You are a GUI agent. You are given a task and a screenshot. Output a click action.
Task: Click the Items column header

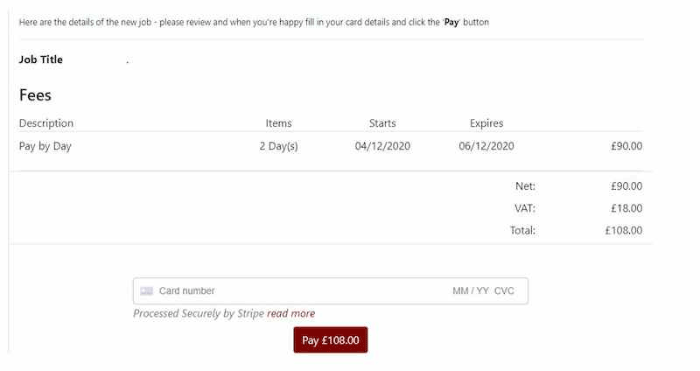pos(279,123)
